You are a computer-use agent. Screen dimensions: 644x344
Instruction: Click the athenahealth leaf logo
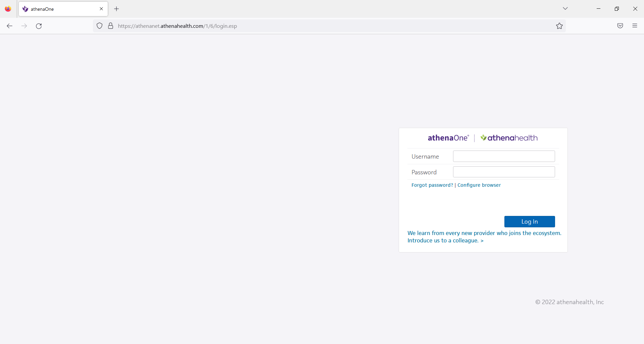tap(483, 137)
